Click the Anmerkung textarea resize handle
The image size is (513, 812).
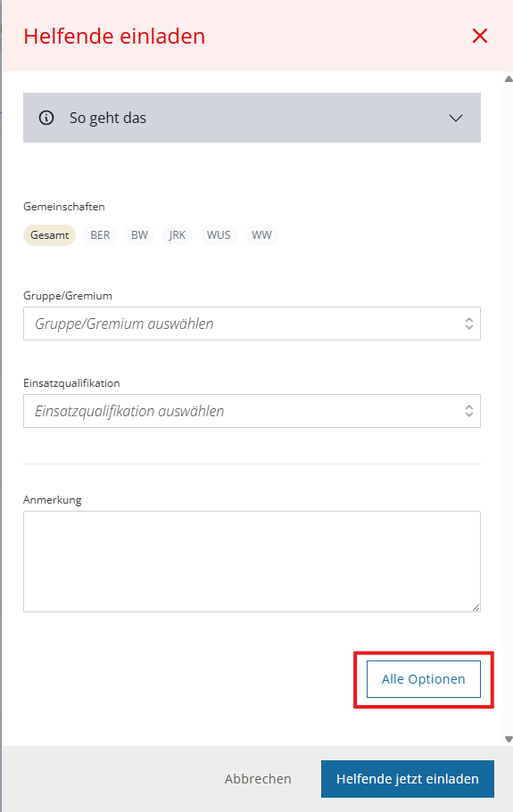[476, 607]
